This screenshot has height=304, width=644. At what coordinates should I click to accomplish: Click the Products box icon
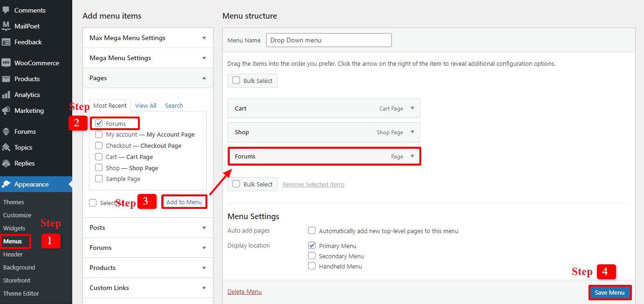(6, 79)
